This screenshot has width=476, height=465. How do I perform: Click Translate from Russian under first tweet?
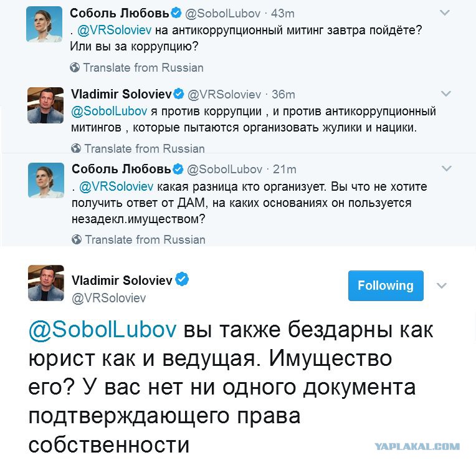click(143, 67)
